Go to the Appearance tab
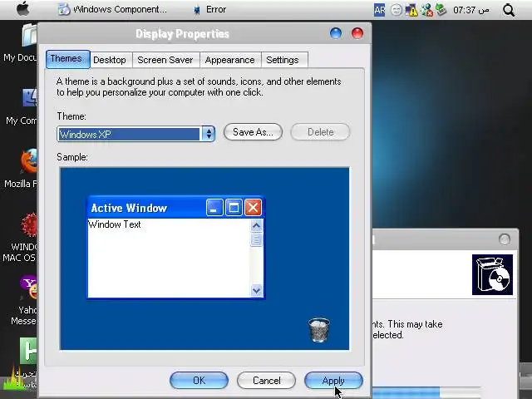 click(229, 60)
